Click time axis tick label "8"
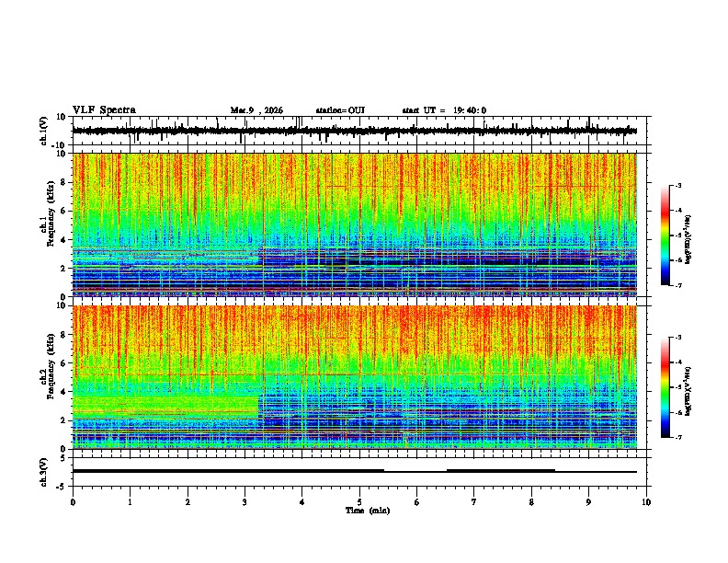Viewport: 728px width, 563px height. click(x=531, y=502)
